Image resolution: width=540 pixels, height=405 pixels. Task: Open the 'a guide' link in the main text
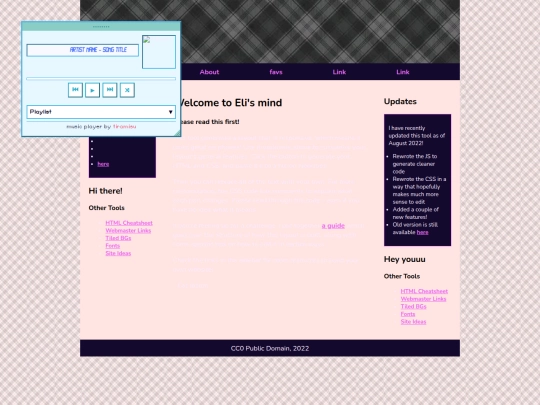[333, 226]
